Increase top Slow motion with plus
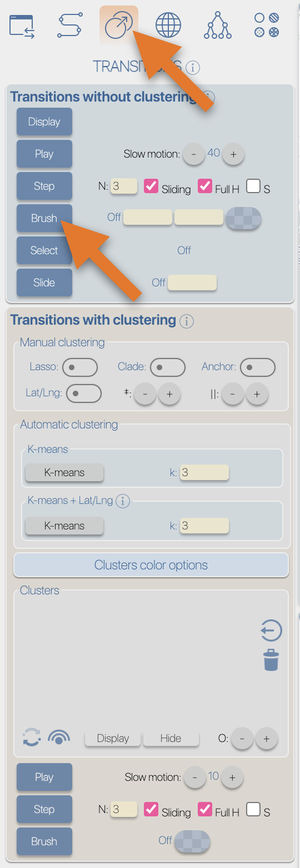300x868 pixels. [233, 155]
